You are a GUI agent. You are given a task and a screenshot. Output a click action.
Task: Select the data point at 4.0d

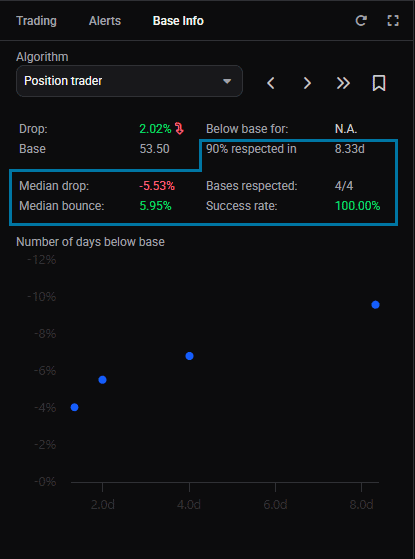189,356
